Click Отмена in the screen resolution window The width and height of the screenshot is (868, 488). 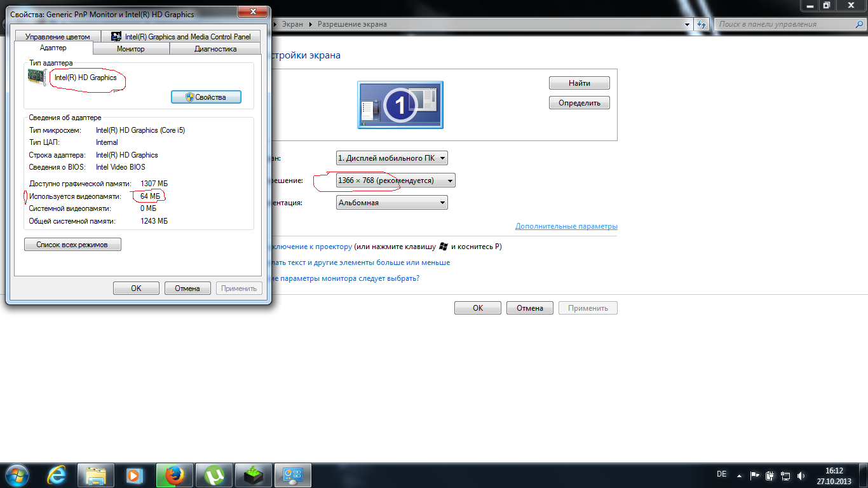[x=530, y=308]
